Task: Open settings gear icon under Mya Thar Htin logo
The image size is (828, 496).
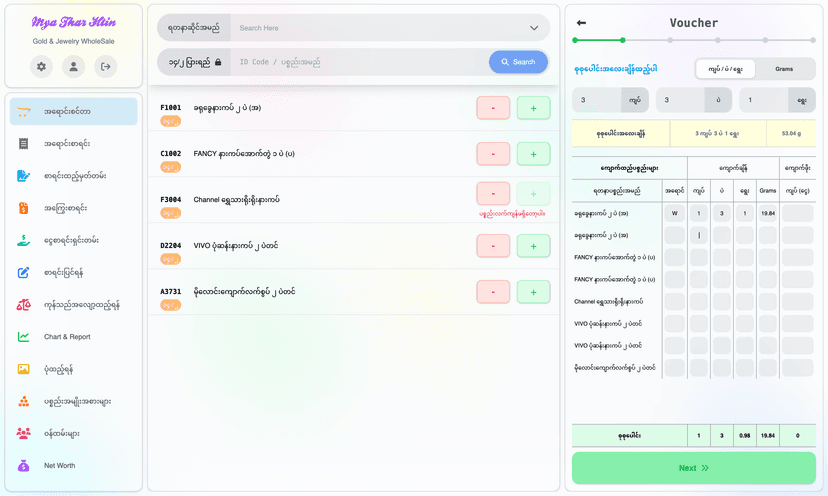Action: [41, 67]
